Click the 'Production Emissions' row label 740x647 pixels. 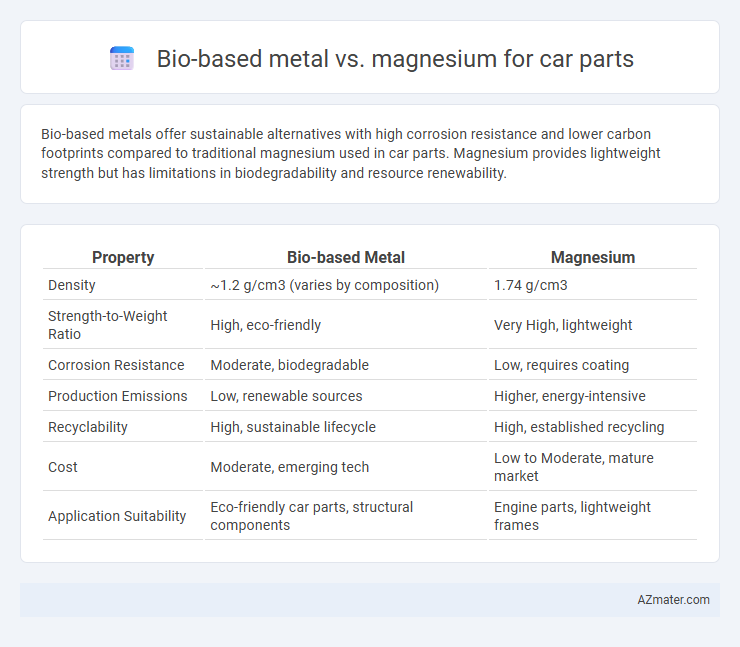(118, 396)
